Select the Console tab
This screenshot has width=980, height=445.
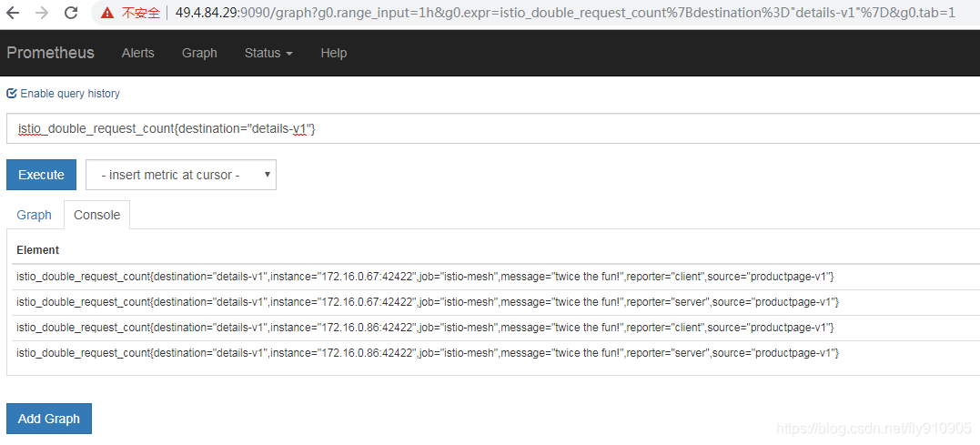click(96, 215)
